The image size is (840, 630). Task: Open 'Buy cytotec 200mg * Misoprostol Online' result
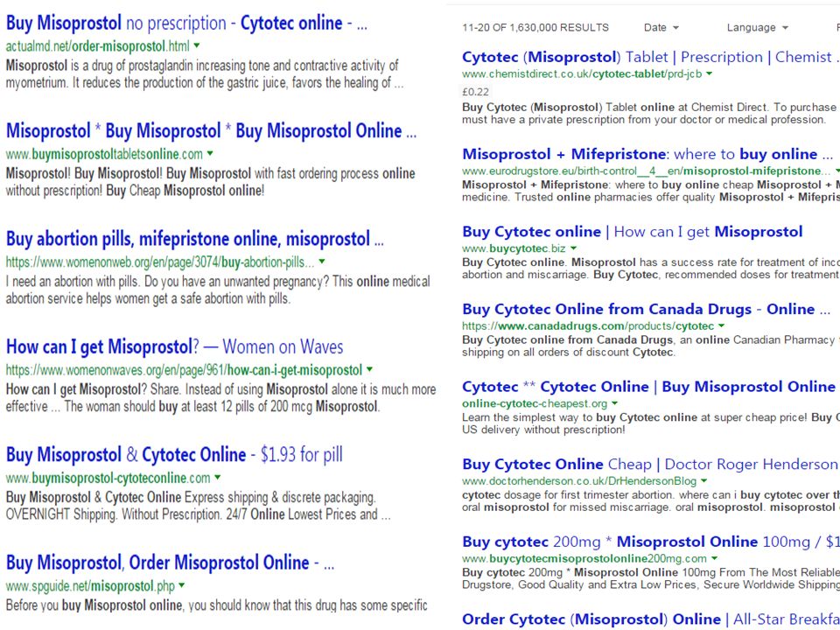[x=651, y=542]
